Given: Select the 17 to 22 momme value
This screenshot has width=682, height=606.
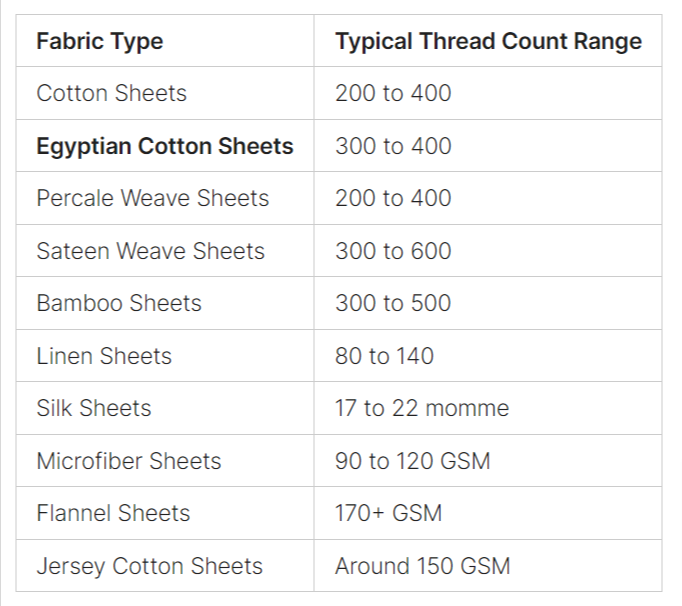Looking at the screenshot, I should tap(422, 409).
